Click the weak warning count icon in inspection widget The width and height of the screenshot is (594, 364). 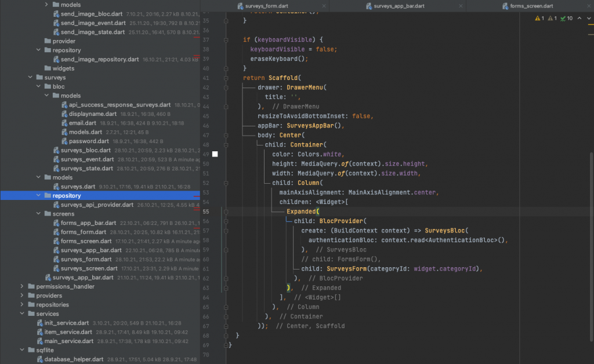pyautogui.click(x=550, y=18)
